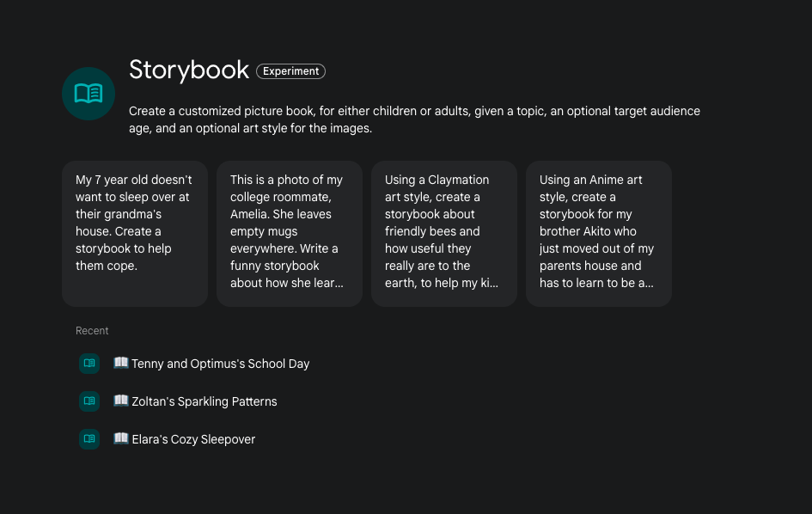Screen dimensions: 812x514
Task: Click the Recent section label
Action: pos(92,331)
